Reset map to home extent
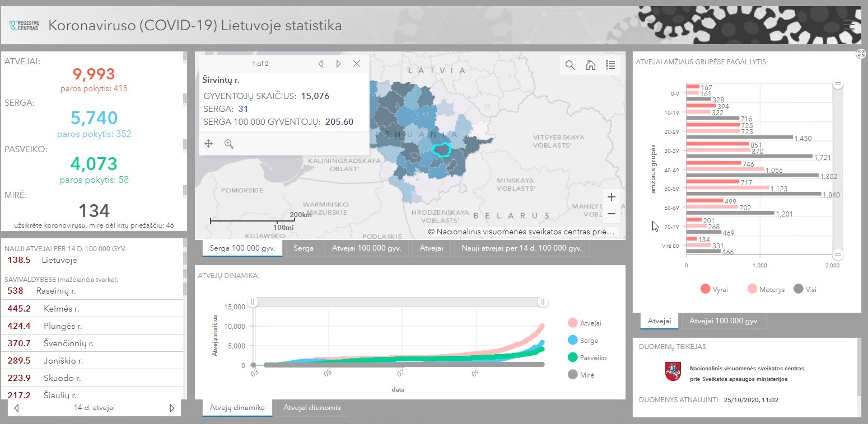This screenshot has height=424, width=868. tap(590, 65)
